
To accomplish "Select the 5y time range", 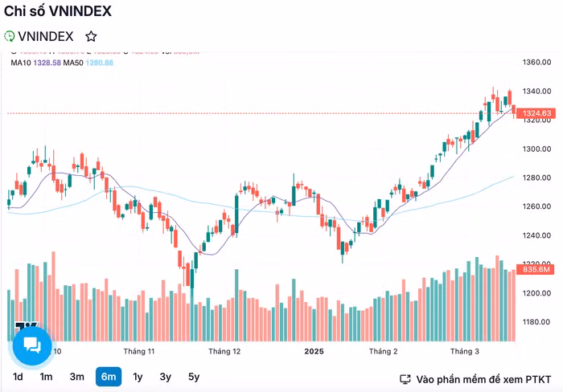I will point(193,377).
